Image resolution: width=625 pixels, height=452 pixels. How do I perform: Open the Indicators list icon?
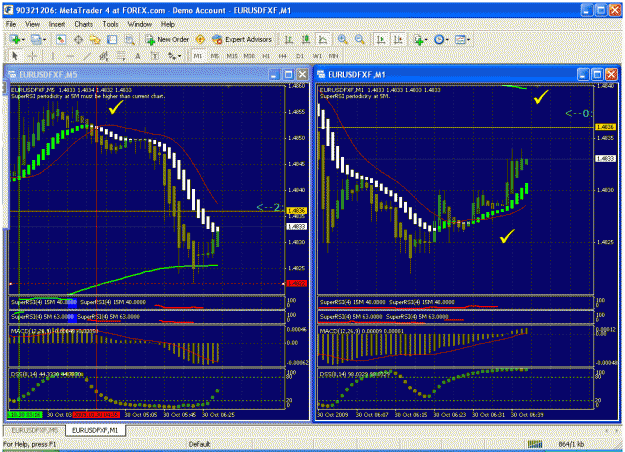[x=418, y=39]
